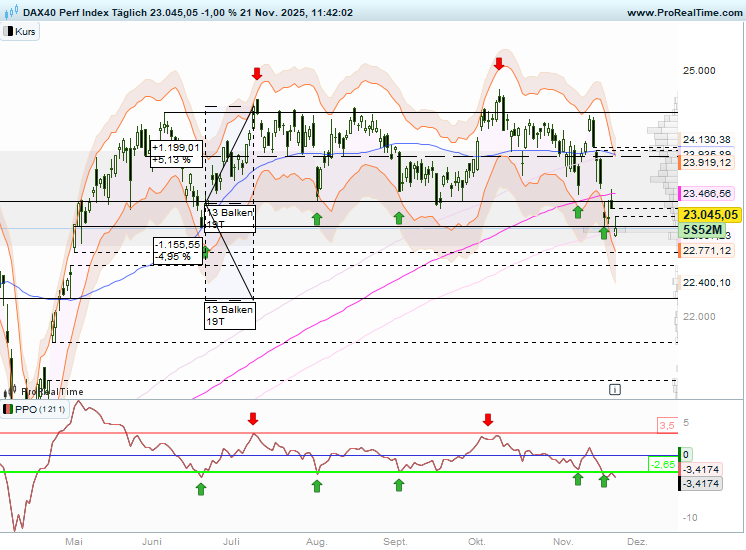The image size is (746, 550).
Task: Click the 22.771,12 orange price tag
Action: point(708,251)
